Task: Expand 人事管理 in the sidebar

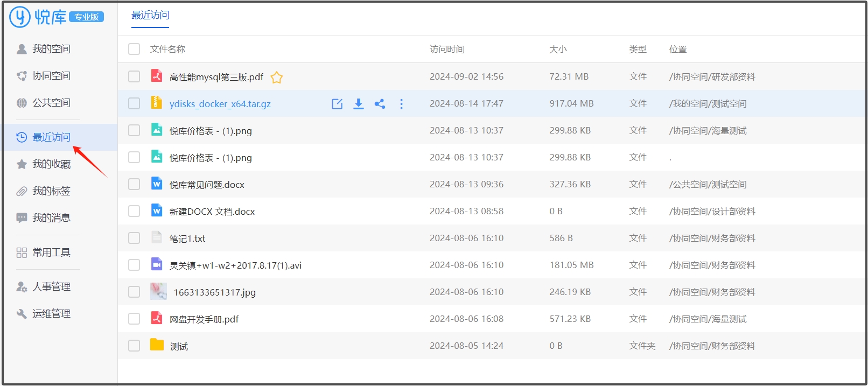Action: click(51, 287)
